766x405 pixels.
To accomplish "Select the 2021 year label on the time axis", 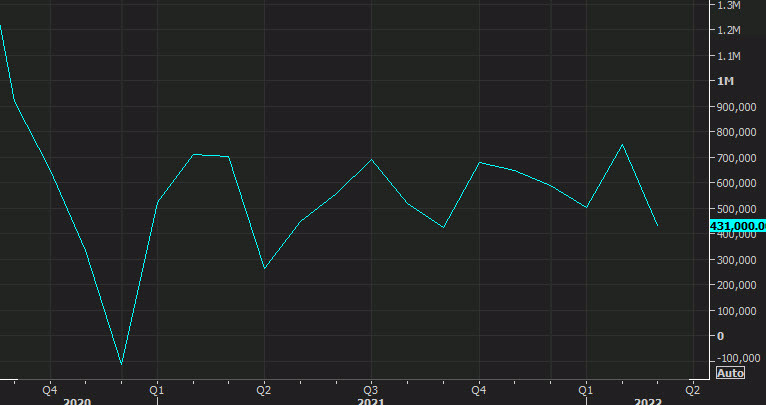I will coord(370,400).
